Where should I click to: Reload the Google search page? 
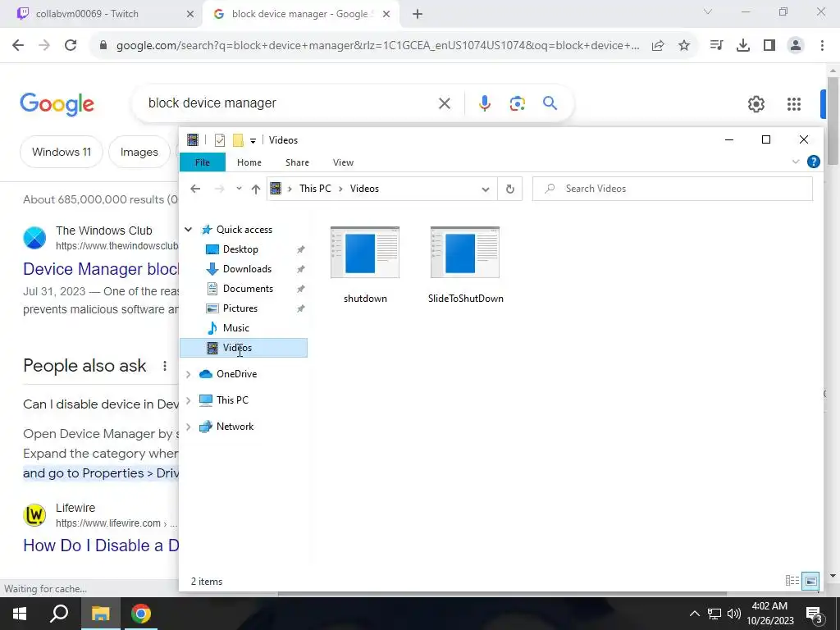[x=71, y=46]
